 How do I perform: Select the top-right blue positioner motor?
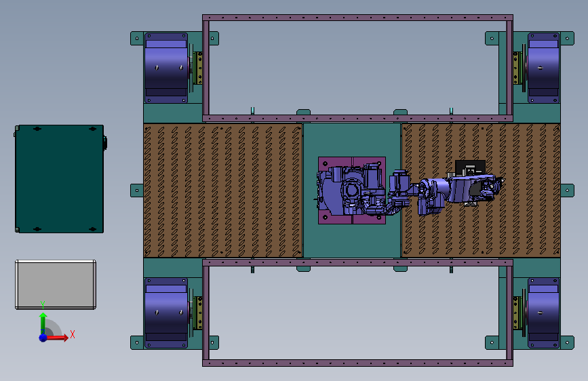pos(543,68)
